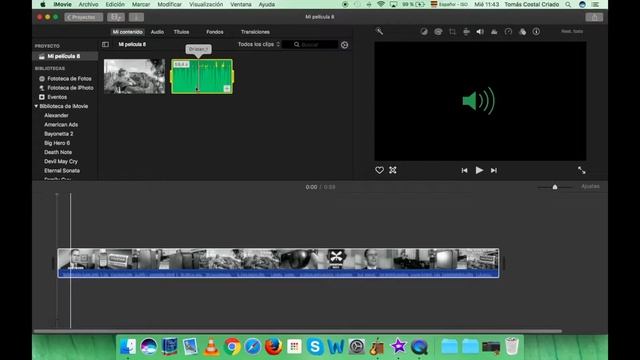640x360 pixels.
Task: Open the volume adjustment speaker tool
Action: pyautogui.click(x=480, y=31)
